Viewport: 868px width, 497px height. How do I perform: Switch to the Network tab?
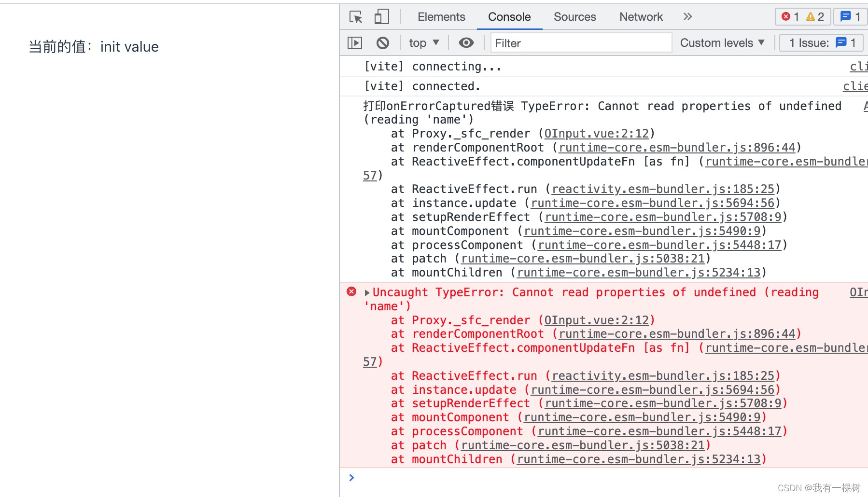[641, 16]
